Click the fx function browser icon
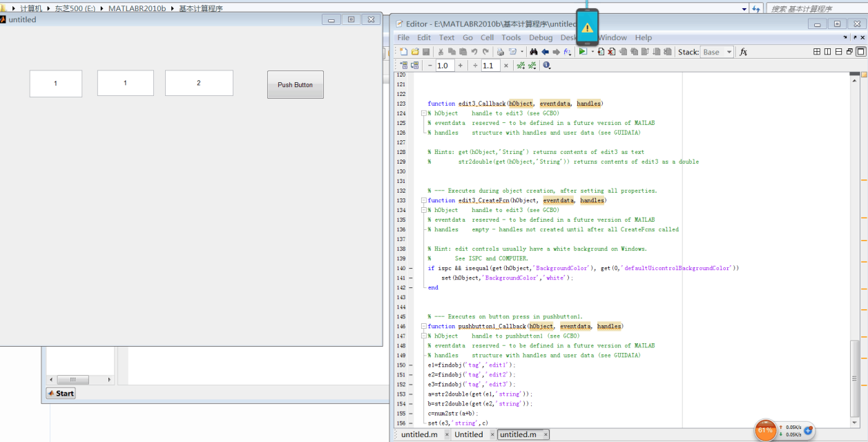Image resolution: width=868 pixels, height=442 pixels. pyautogui.click(x=743, y=52)
